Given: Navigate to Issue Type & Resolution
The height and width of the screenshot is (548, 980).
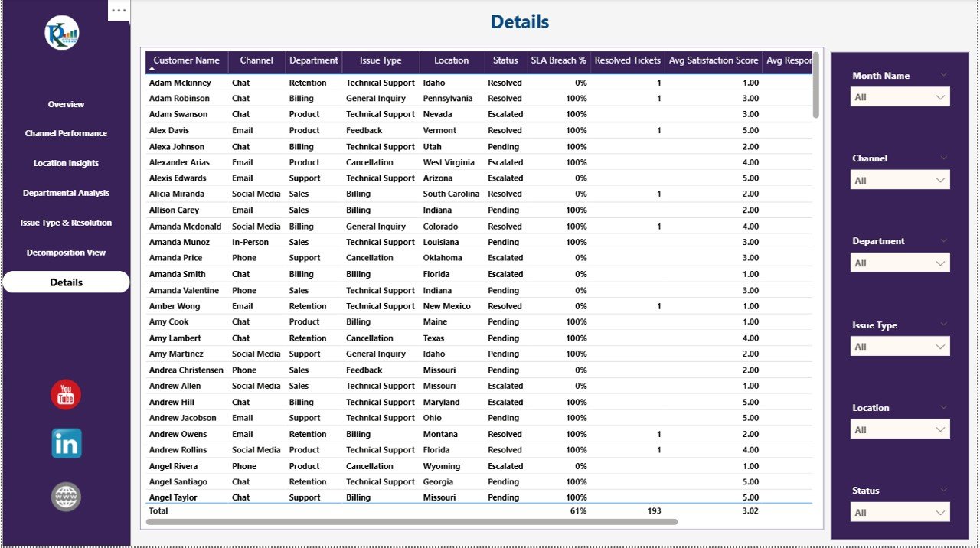Looking at the screenshot, I should coord(66,223).
